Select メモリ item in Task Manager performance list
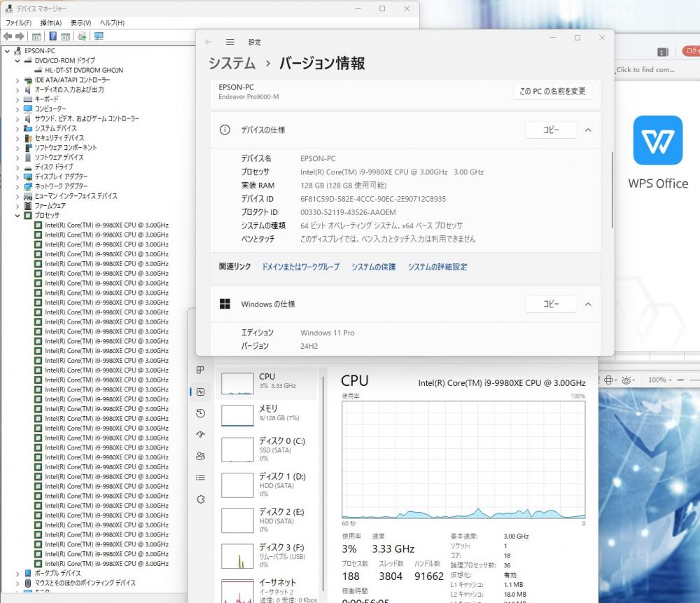 (x=267, y=415)
